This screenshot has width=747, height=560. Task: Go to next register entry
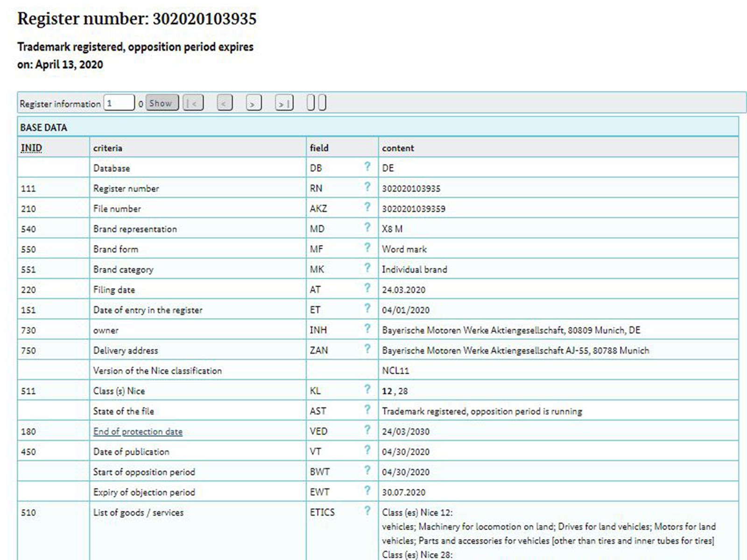(254, 103)
